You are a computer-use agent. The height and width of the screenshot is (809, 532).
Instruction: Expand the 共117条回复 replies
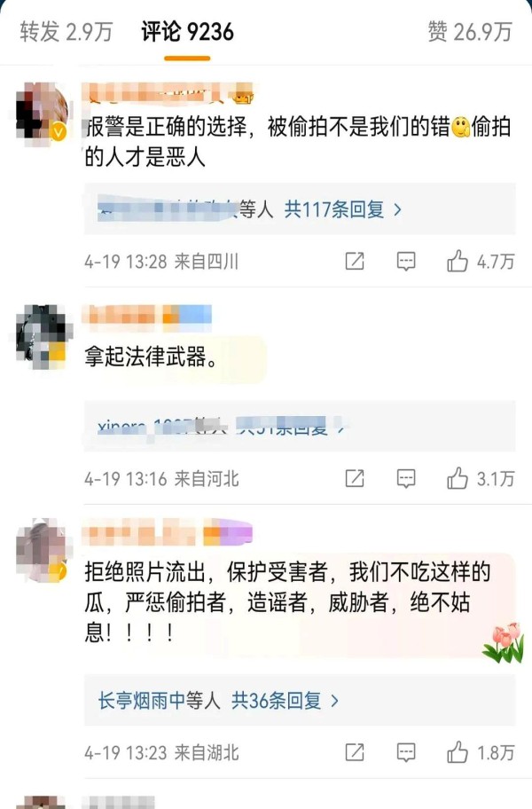[x=343, y=209]
